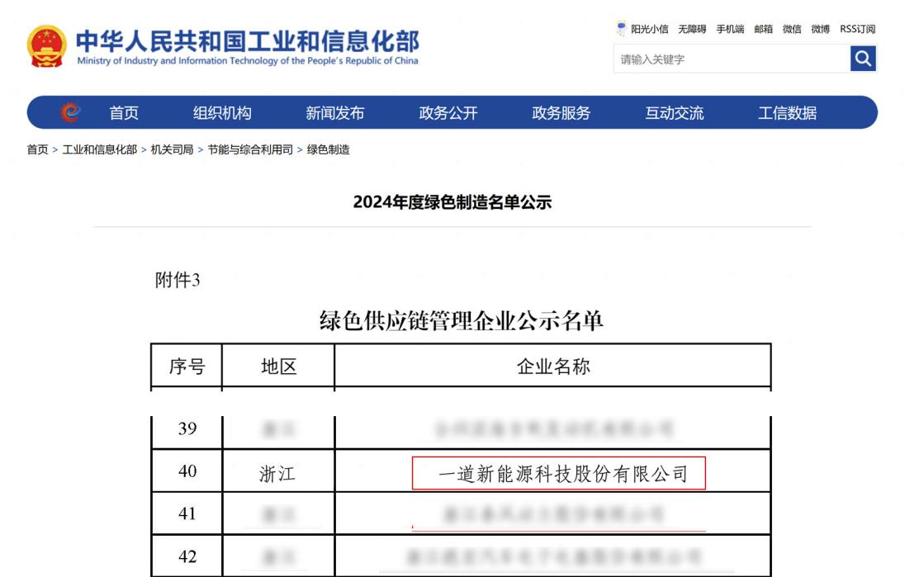The image size is (924, 577).
Task: Click the 邮箱 link at top
Action: pos(763,29)
